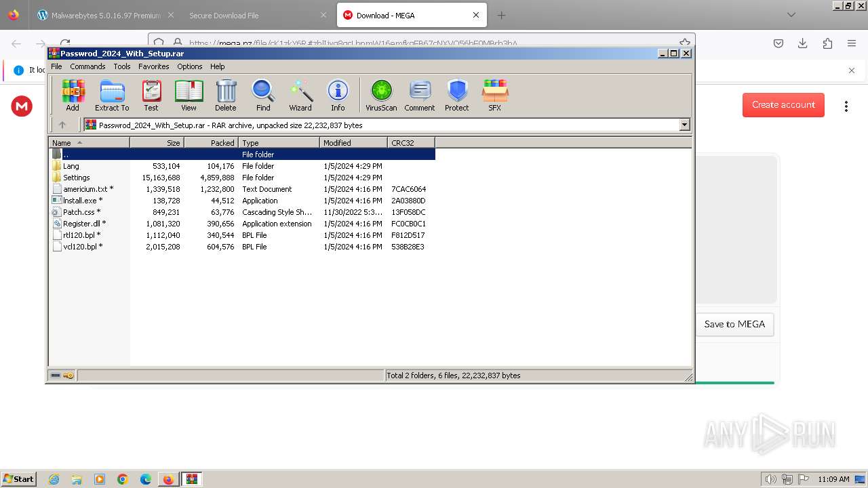868x488 pixels.
Task: Click the Delete trash can icon
Action: coord(226,95)
